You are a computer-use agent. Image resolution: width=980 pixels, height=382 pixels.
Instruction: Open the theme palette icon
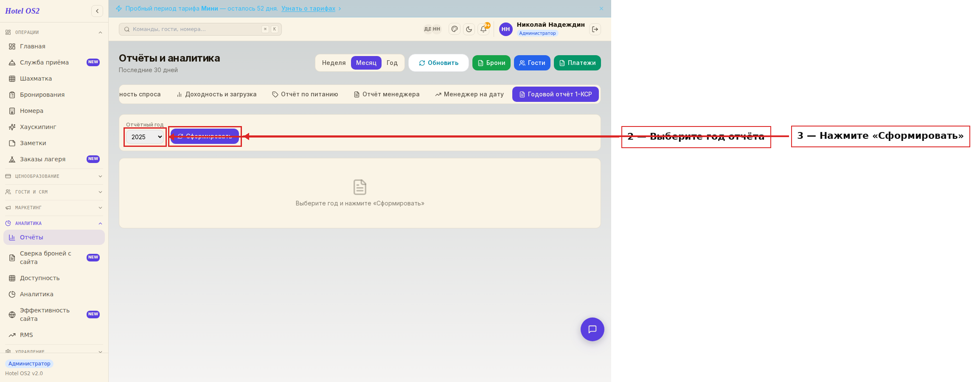point(455,29)
